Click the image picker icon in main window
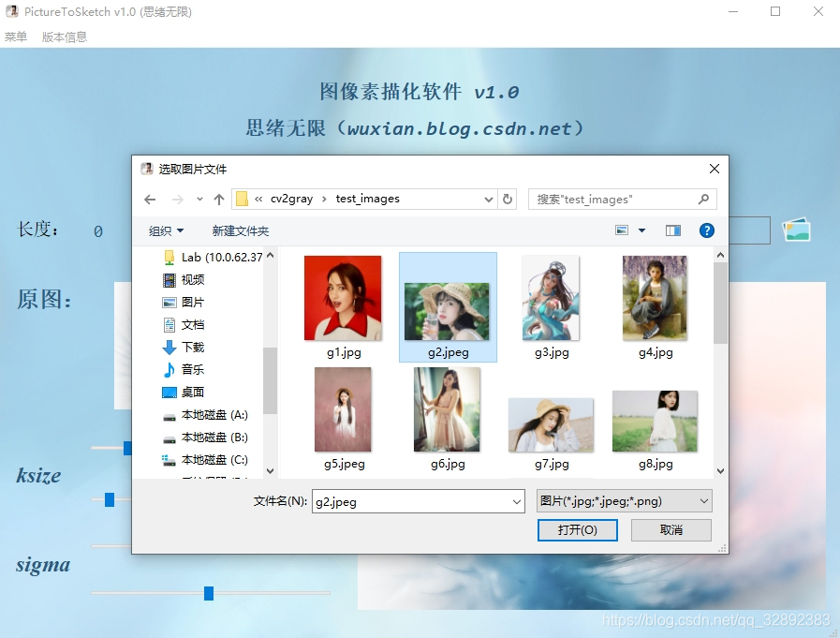This screenshot has height=638, width=840. [796, 230]
